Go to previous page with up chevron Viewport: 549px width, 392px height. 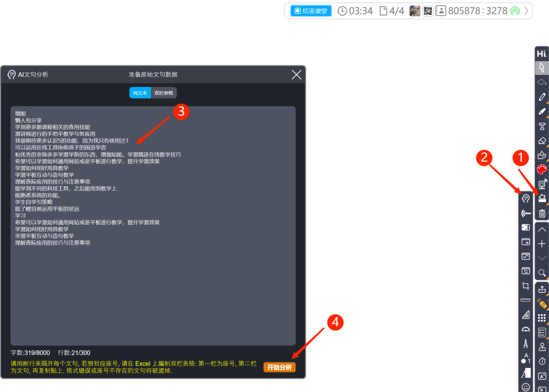point(542,230)
